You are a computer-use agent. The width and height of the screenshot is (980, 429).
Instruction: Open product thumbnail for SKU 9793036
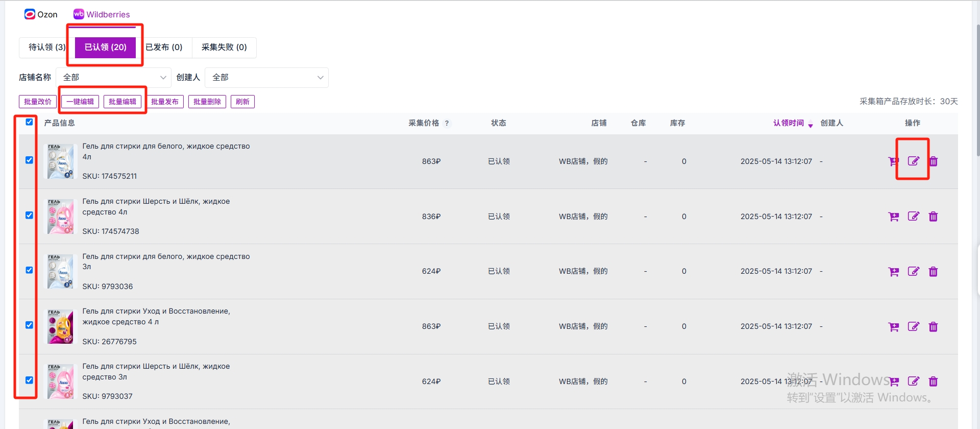click(60, 272)
